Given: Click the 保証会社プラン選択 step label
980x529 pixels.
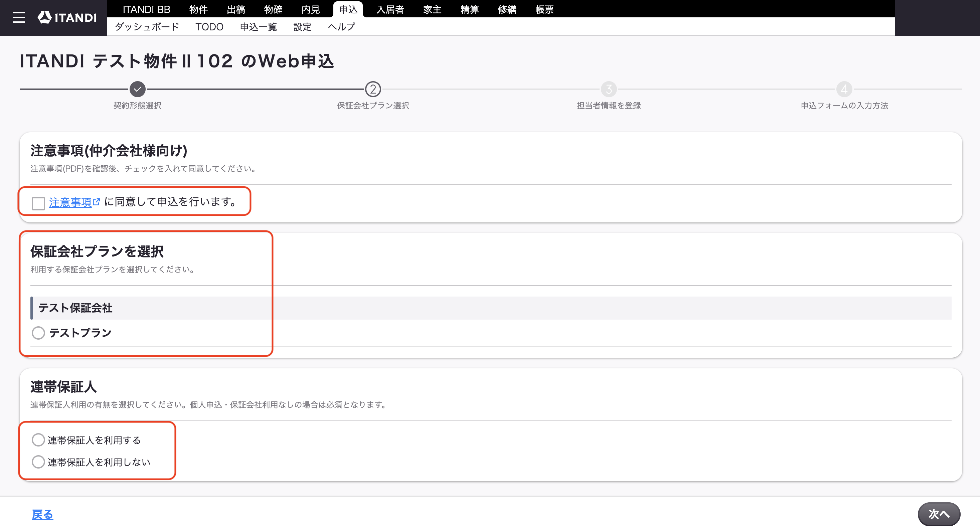Looking at the screenshot, I should coord(373,105).
